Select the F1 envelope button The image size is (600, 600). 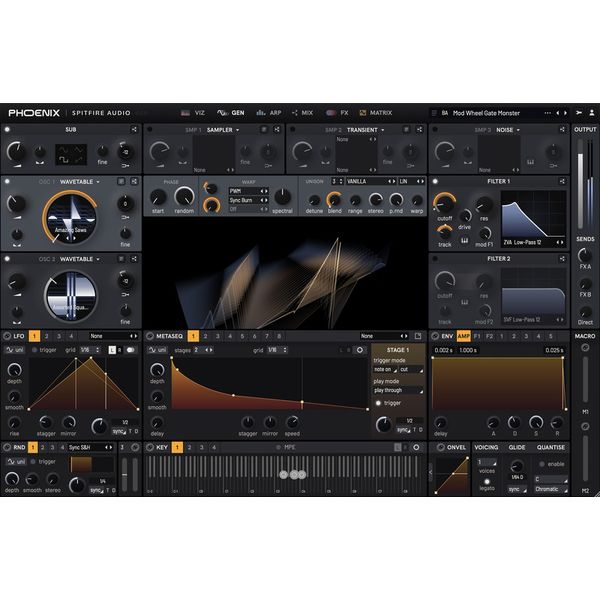pyautogui.click(x=477, y=336)
